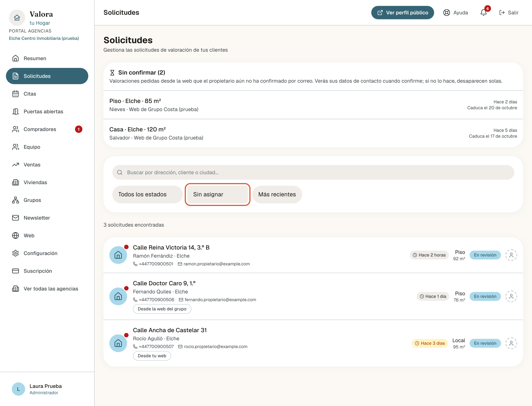Click the Web globe icon
This screenshot has width=532, height=406.
(x=16, y=236)
